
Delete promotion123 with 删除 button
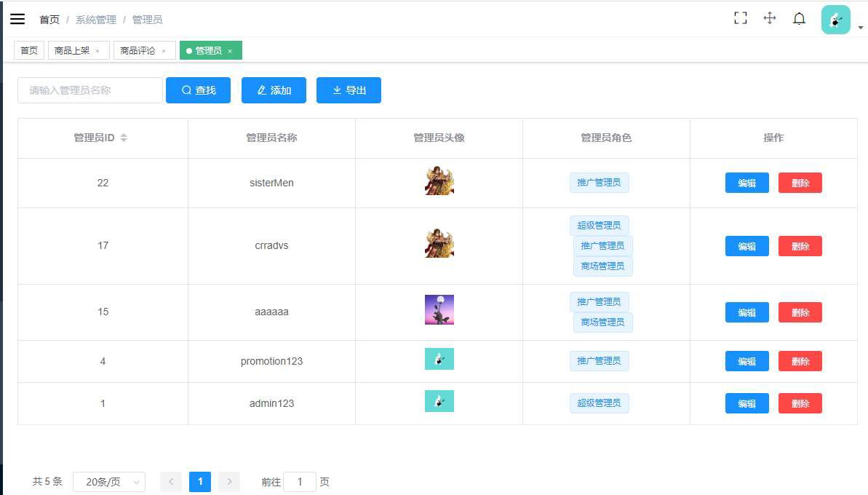800,361
